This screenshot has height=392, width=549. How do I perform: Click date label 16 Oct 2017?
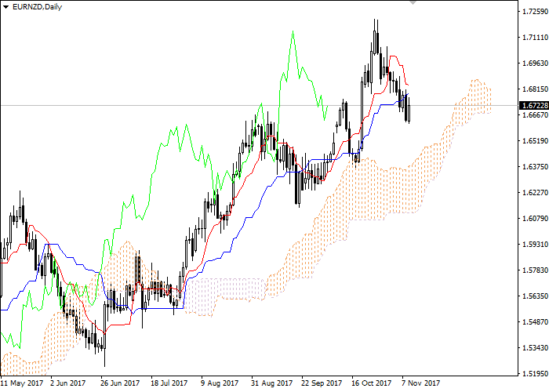tap(372, 383)
